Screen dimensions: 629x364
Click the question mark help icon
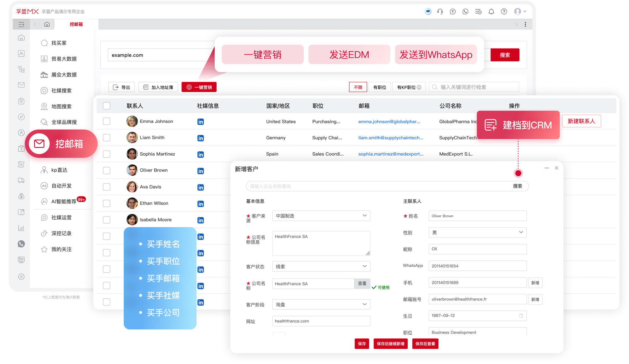point(503,12)
